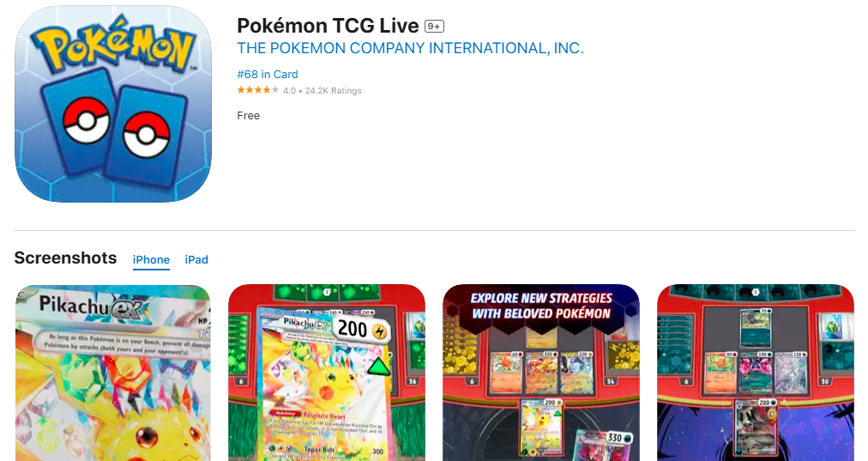Click the Free price label

[249, 115]
